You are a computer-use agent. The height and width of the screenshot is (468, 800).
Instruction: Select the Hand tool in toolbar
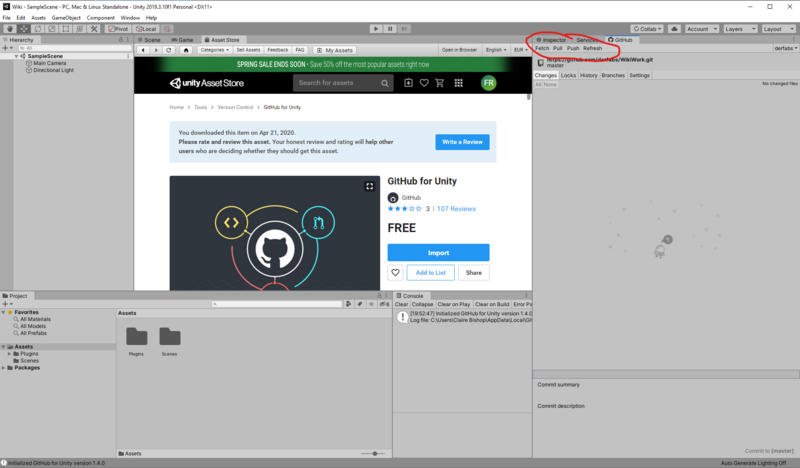click(x=9, y=29)
